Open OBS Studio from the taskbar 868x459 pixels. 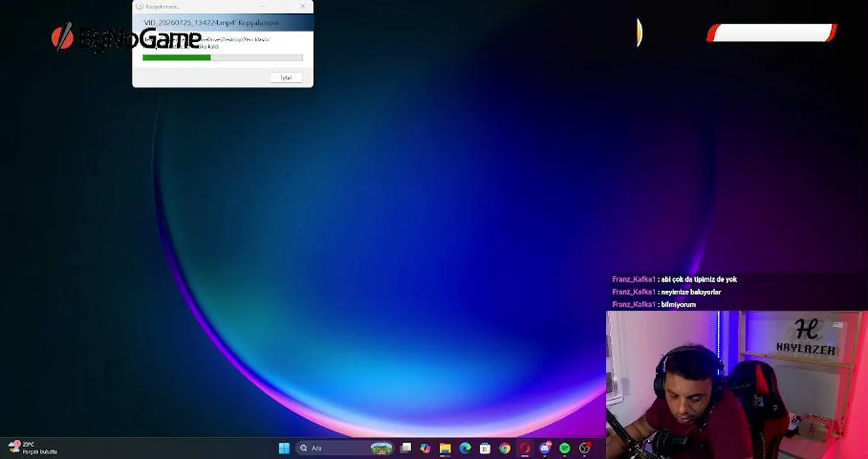(584, 448)
